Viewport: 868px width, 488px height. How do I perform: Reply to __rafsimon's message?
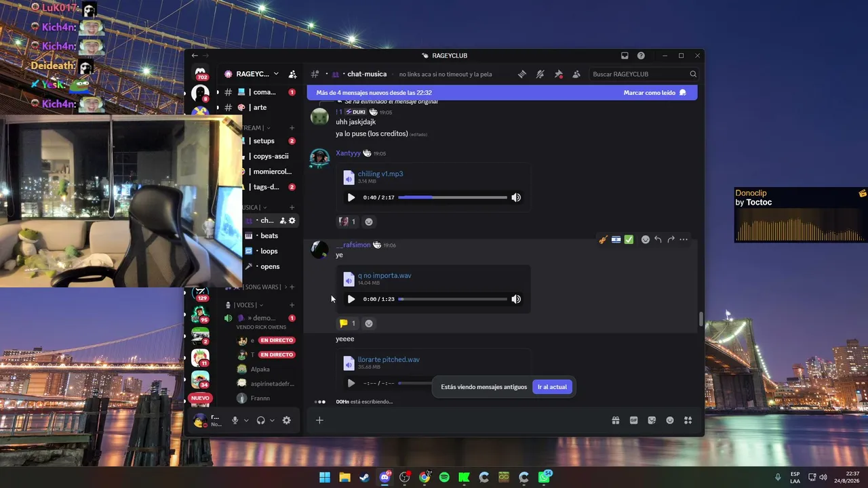tap(658, 239)
